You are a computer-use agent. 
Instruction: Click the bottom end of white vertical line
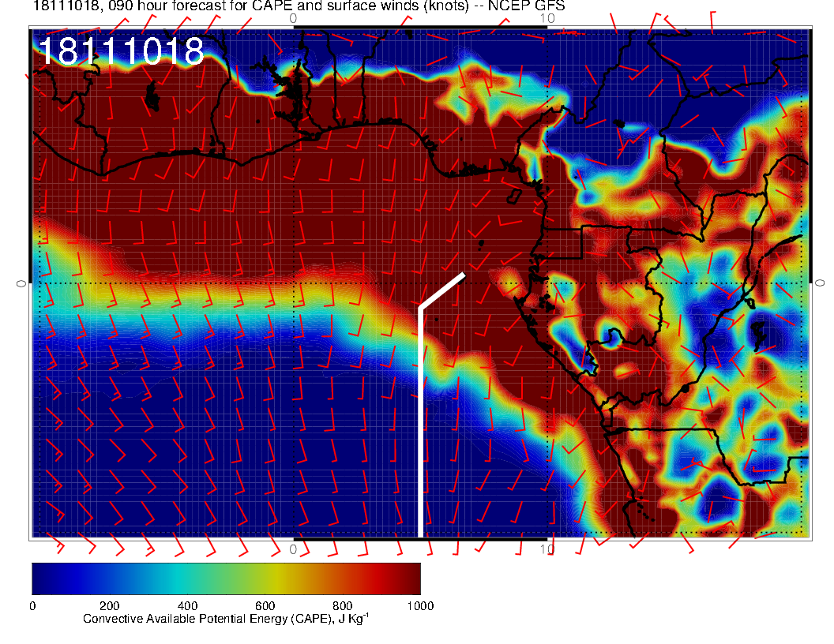coord(420,534)
